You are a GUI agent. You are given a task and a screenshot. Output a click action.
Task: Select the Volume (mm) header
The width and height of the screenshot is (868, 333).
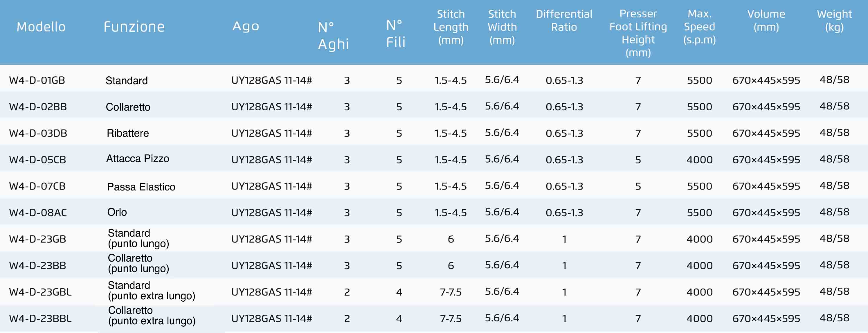pyautogui.click(x=766, y=20)
